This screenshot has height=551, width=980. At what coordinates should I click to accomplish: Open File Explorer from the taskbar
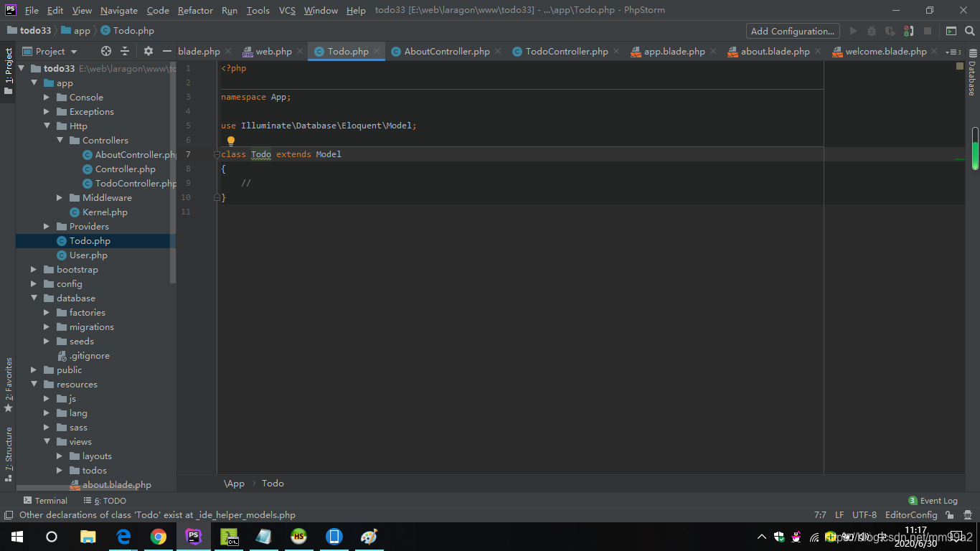[88, 537]
